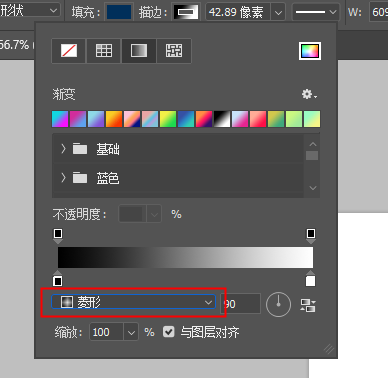This screenshot has height=378, width=388.
Task: Click the left opacity stop above gradient bar
Action: click(x=58, y=235)
